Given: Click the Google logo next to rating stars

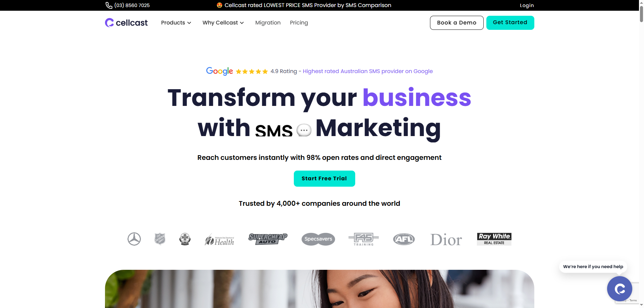Looking at the screenshot, I should (x=219, y=71).
